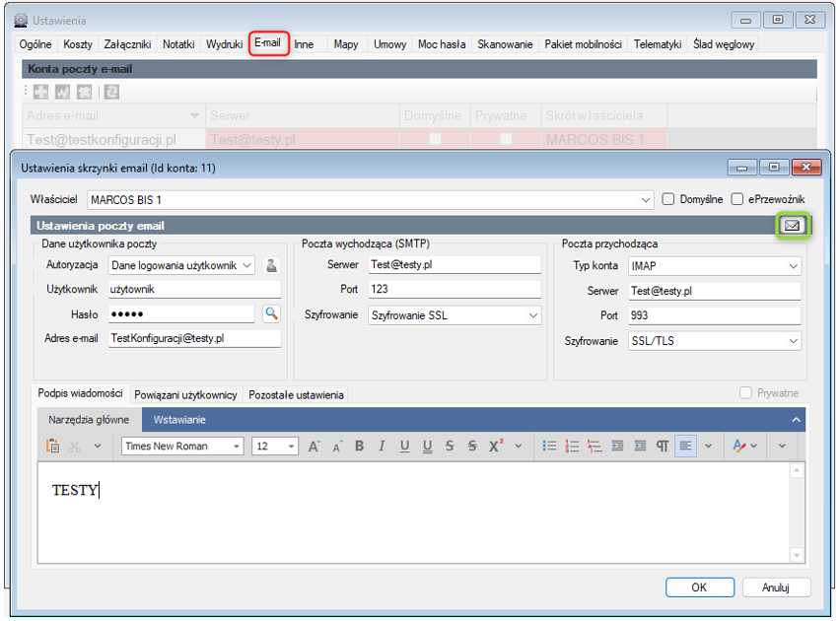Click the refresh icon in Ustawienia toolbar
The width and height of the screenshot is (840, 621).
coord(111,92)
